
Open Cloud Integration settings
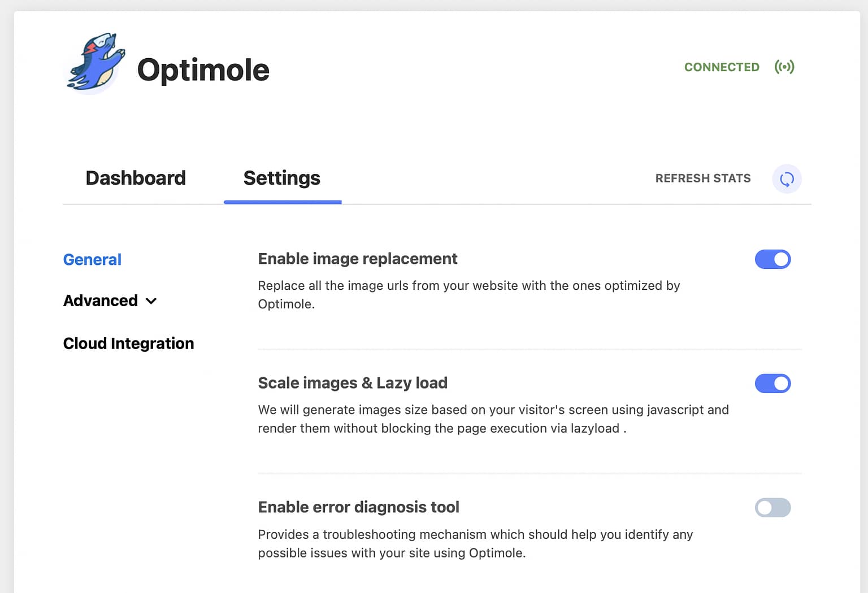[x=128, y=343]
